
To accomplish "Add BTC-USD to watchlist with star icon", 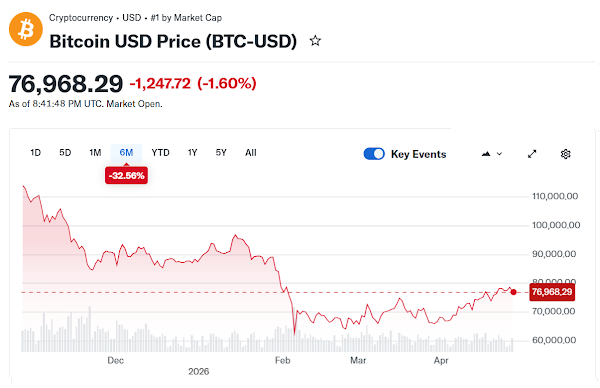I will pyautogui.click(x=315, y=41).
